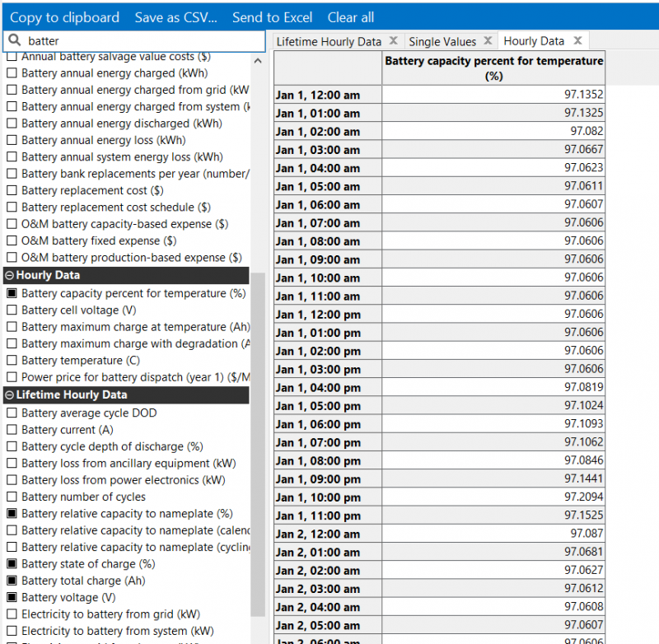Uncheck Battery capacity percent for temperature
Image resolution: width=659 pixels, height=644 pixels.
pyautogui.click(x=12, y=293)
